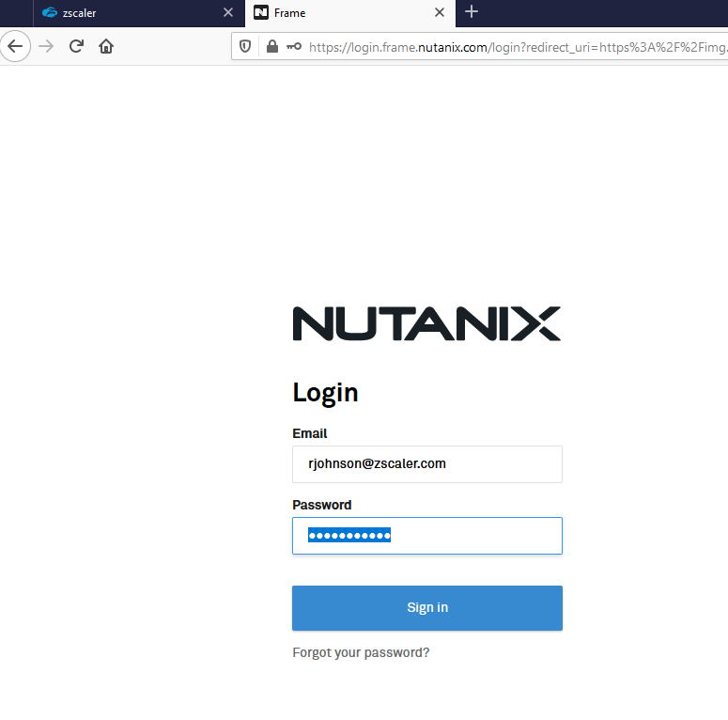728x720 pixels.
Task: Close the zscaler tab
Action: tap(227, 13)
